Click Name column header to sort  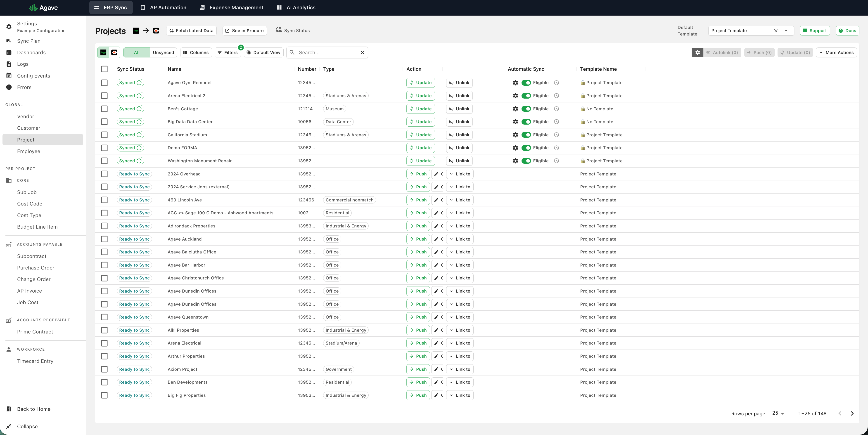click(x=175, y=69)
